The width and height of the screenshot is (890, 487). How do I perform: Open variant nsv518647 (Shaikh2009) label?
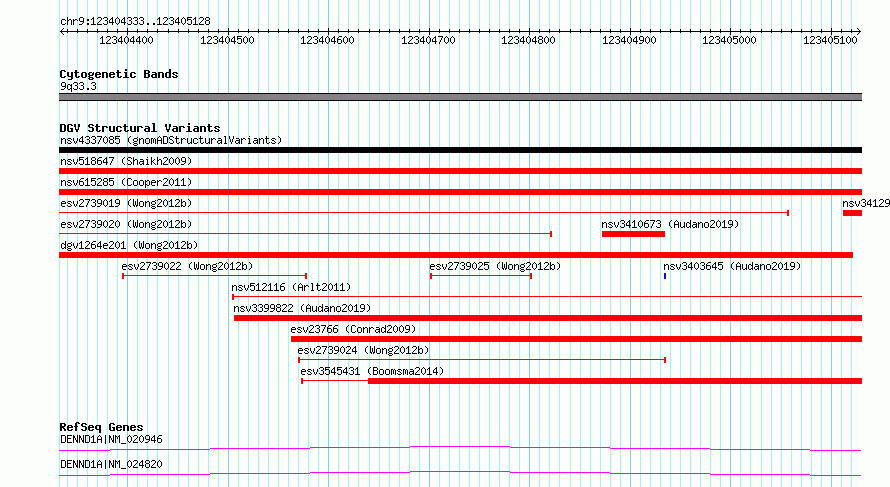pos(126,161)
